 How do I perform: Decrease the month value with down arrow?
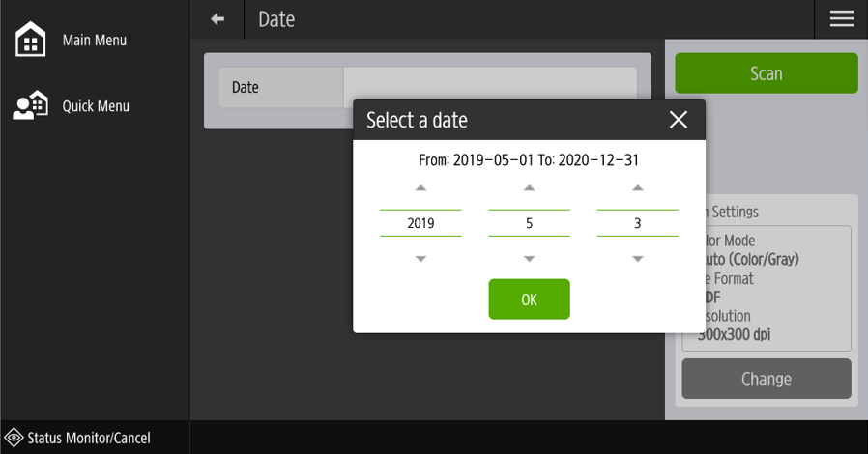[x=529, y=259]
